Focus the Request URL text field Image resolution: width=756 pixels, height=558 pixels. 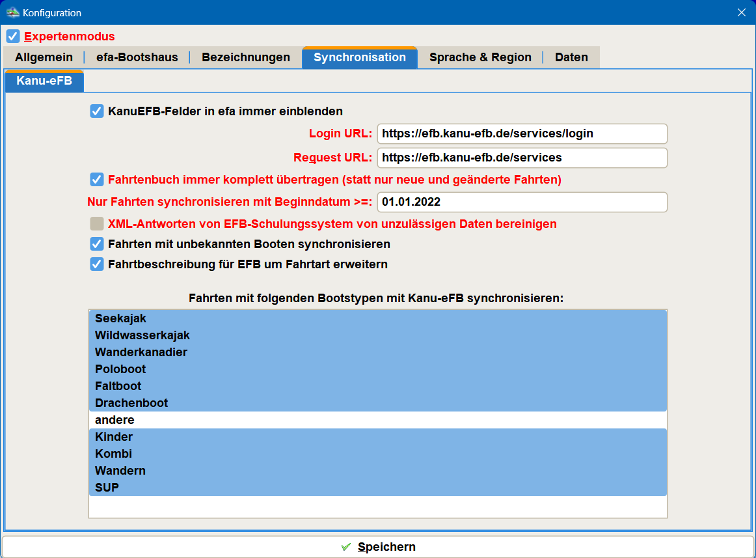pyautogui.click(x=522, y=158)
